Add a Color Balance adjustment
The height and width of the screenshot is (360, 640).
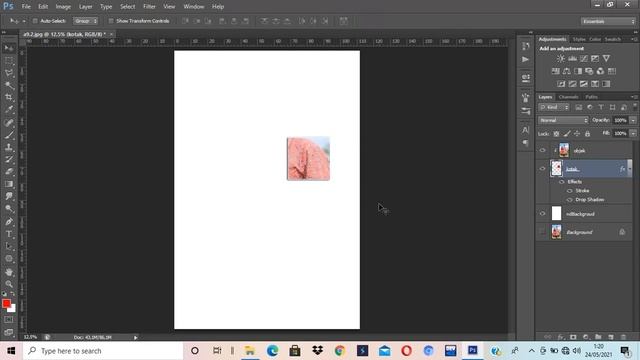[x=567, y=71]
